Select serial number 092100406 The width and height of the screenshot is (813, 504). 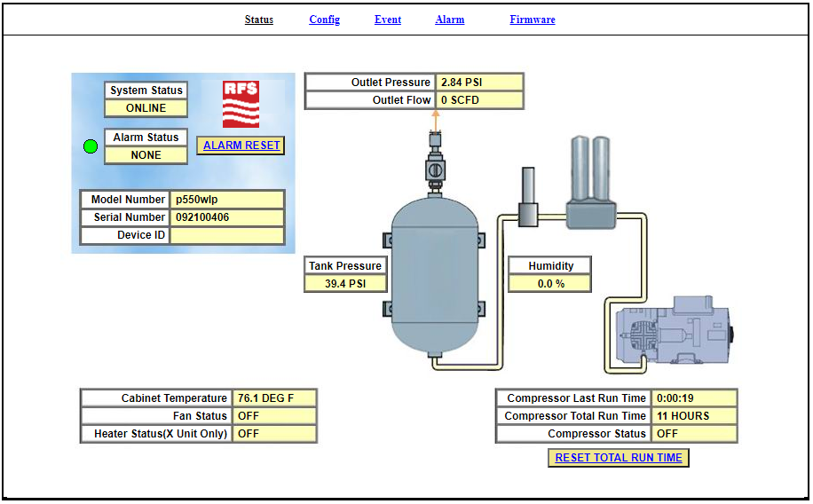[227, 217]
